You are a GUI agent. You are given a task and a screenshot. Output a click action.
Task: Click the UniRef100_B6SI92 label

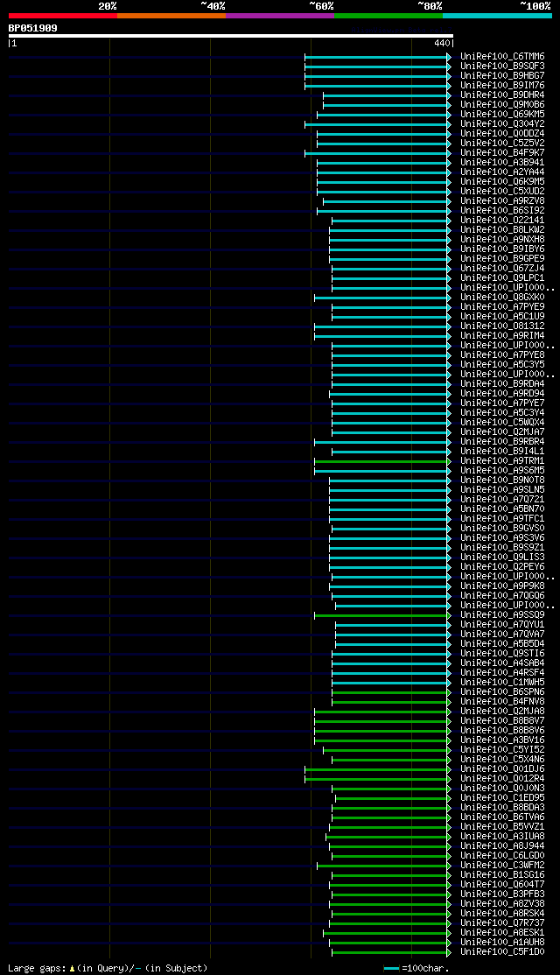503,211
